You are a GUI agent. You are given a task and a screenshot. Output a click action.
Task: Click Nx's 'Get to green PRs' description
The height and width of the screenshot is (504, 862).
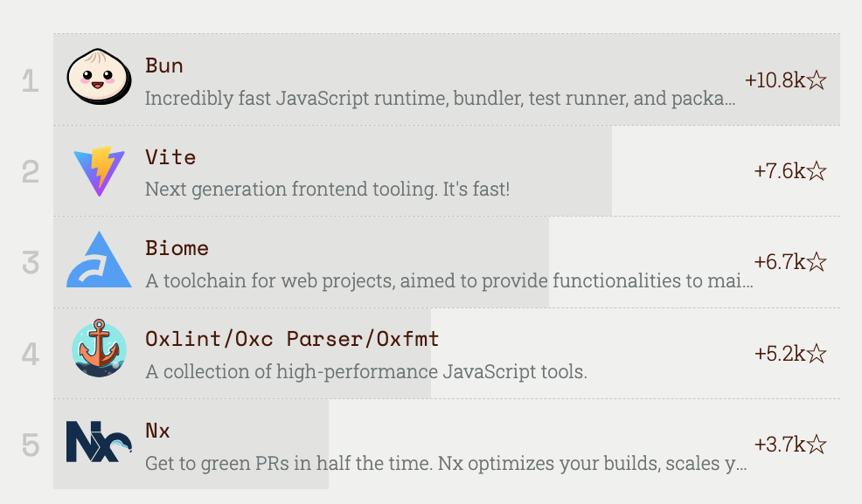pos(446,463)
